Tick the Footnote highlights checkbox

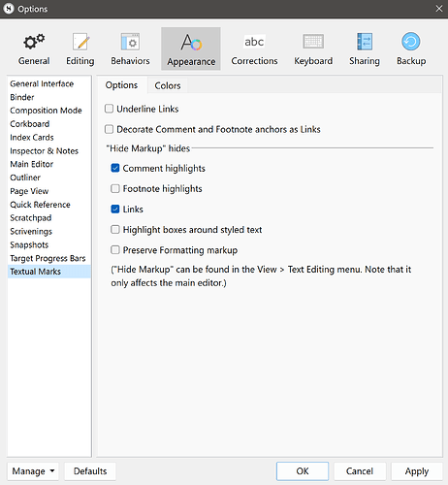(x=115, y=188)
